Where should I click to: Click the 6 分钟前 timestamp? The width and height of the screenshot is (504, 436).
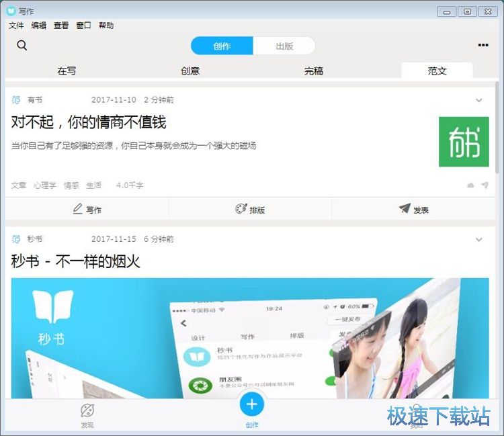point(159,239)
